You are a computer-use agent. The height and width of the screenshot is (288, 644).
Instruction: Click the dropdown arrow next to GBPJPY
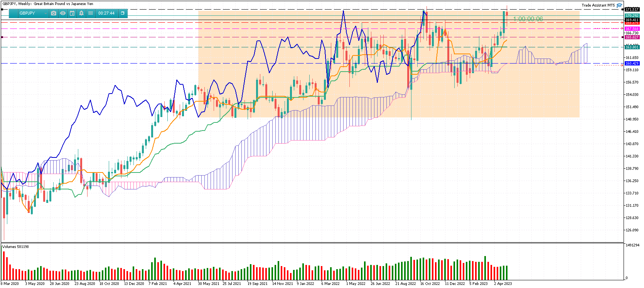pos(46,13)
